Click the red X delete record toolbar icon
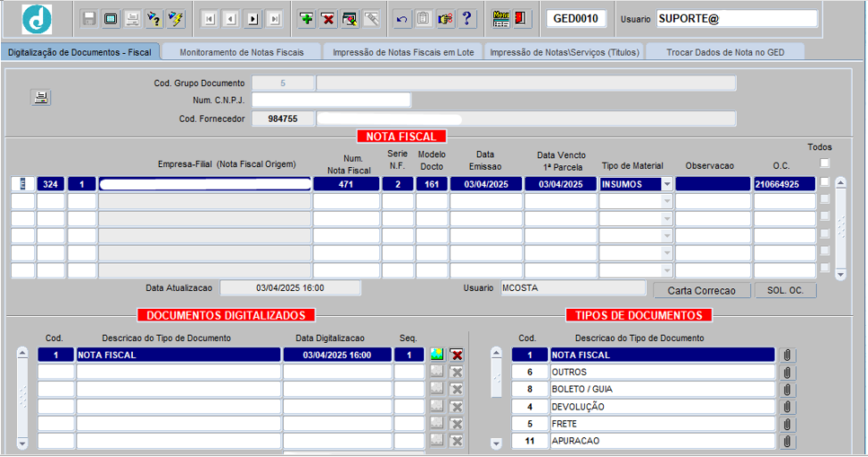The image size is (868, 457). point(329,19)
